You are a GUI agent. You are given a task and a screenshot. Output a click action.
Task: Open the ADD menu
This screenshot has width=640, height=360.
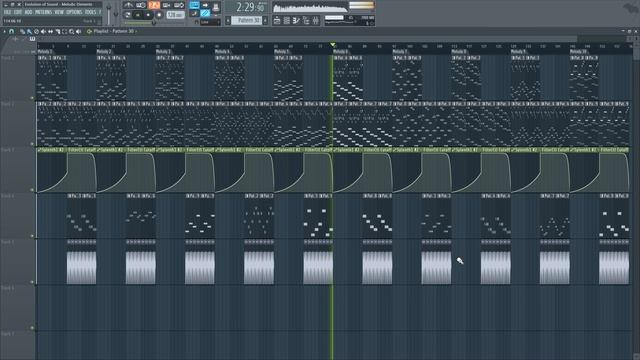click(28, 12)
